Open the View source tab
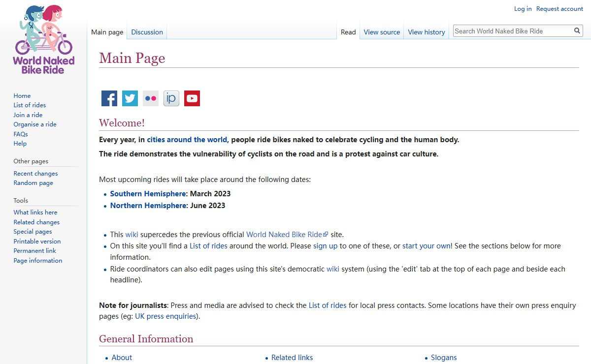 click(x=382, y=32)
